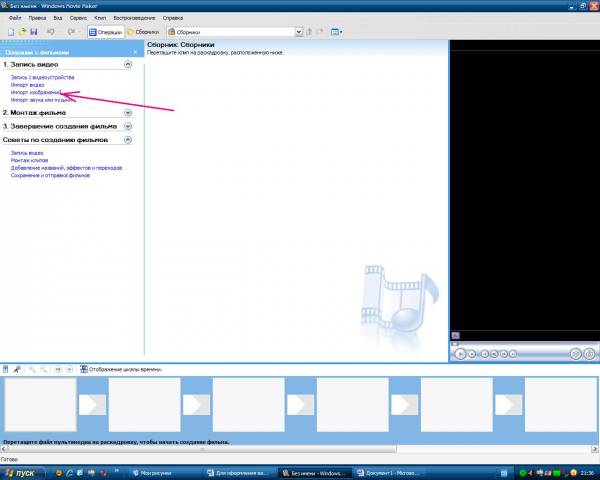
Task: Open the Сервис menu
Action: [x=78, y=18]
